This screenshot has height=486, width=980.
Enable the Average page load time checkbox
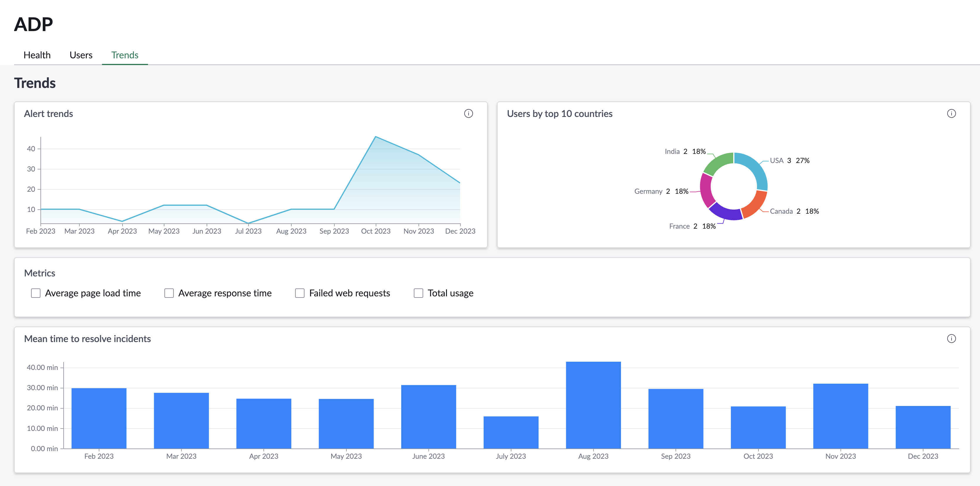36,293
